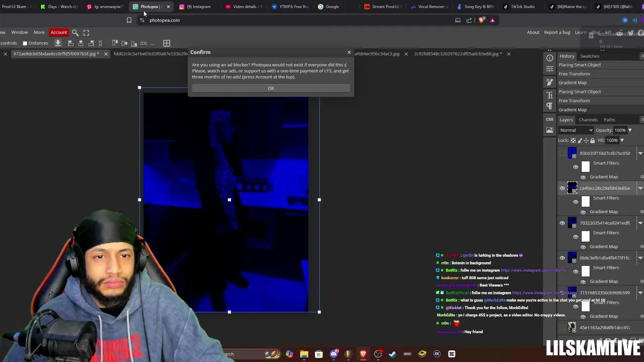
Task: Toggle lock image pixels brush icon
Action: coord(580,140)
